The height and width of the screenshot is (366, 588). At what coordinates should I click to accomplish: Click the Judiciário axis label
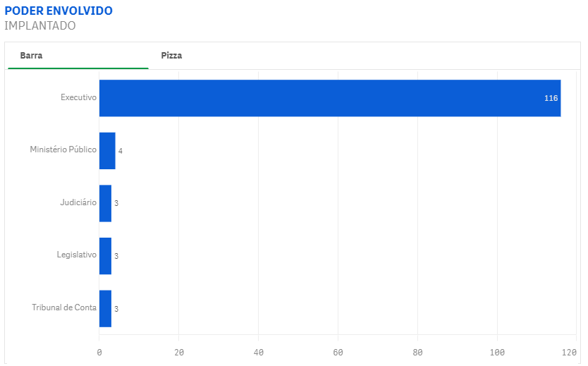point(78,202)
